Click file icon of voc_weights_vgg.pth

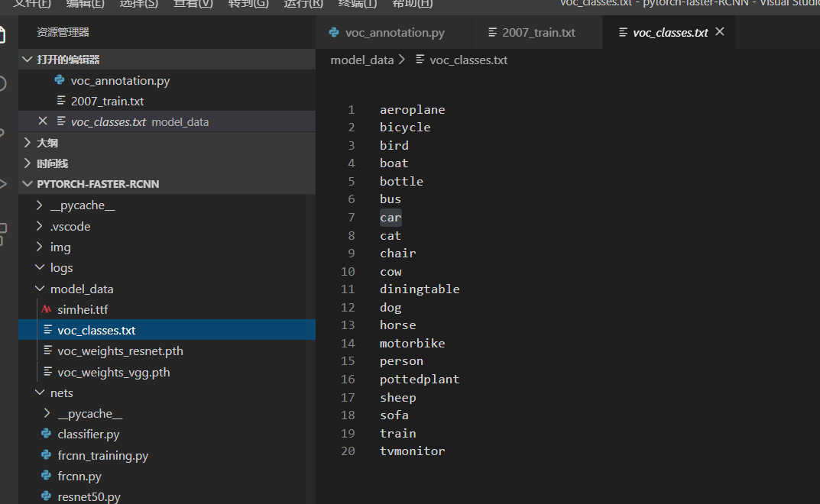pos(47,371)
